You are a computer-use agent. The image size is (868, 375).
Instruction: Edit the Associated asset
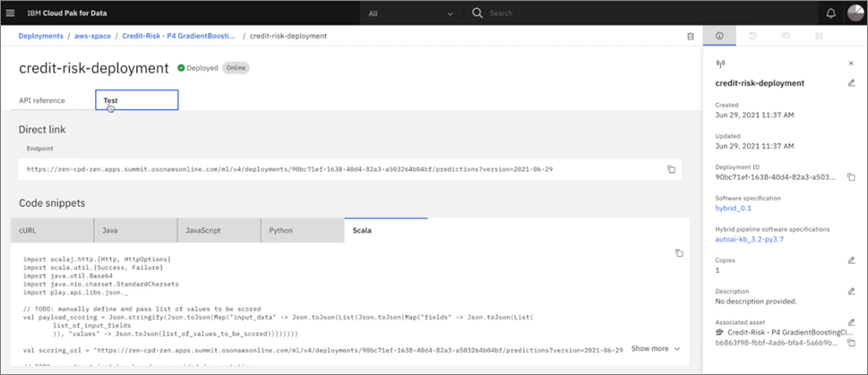(851, 322)
